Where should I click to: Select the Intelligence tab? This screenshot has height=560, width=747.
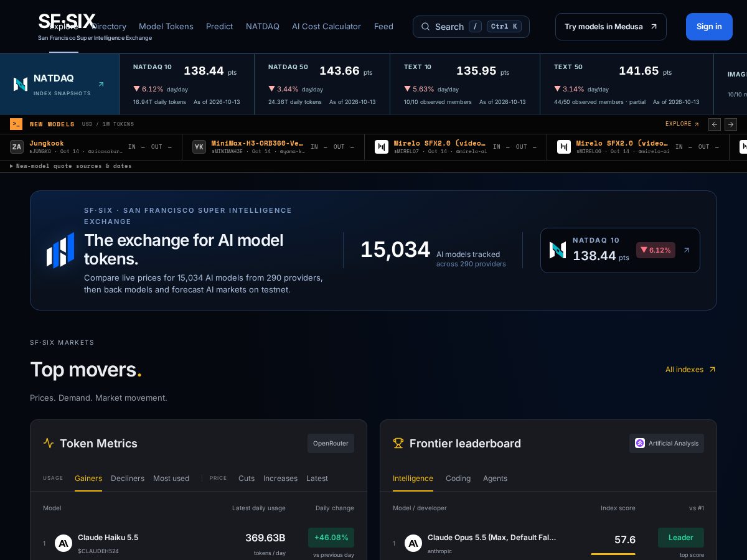coord(413,478)
